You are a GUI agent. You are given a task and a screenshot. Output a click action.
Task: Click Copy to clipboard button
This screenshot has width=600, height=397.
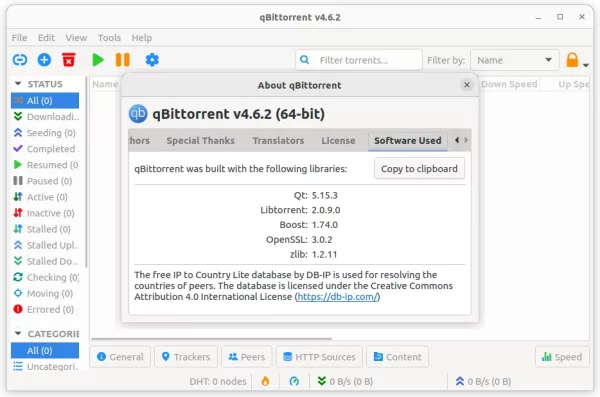click(419, 168)
